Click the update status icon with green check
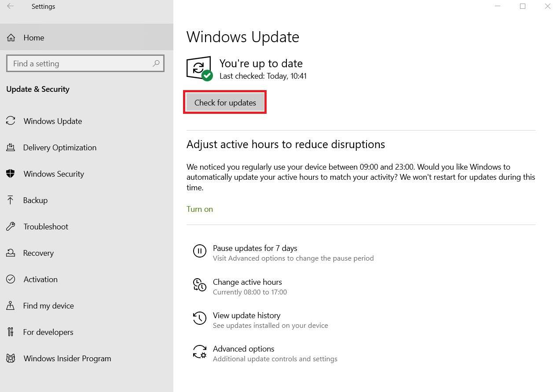This screenshot has width=557, height=392. click(x=200, y=69)
